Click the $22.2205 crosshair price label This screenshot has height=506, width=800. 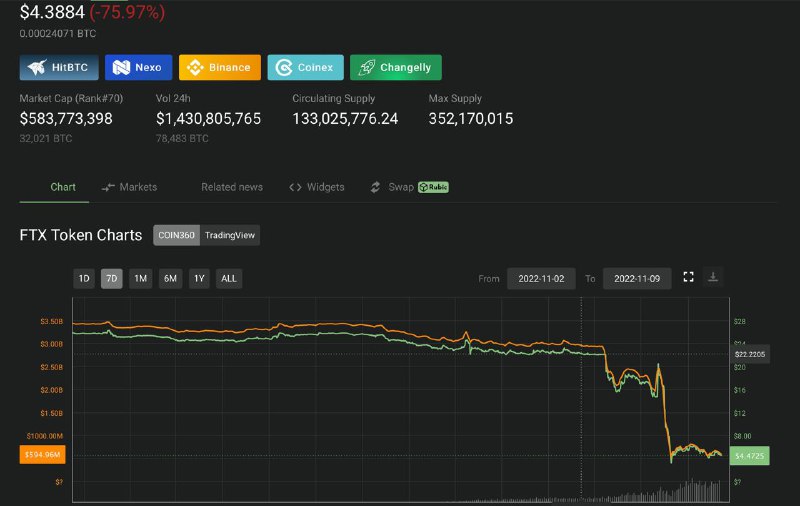(x=749, y=354)
